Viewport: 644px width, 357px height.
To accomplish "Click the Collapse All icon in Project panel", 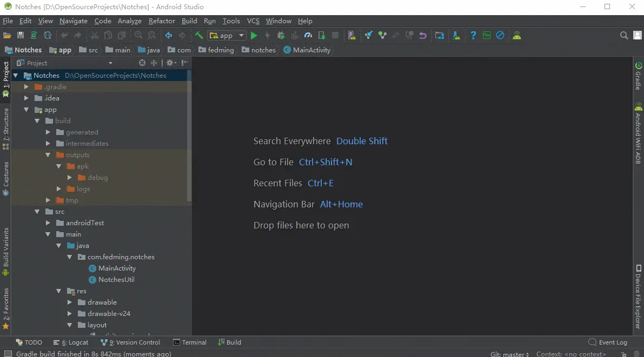I will click(154, 63).
